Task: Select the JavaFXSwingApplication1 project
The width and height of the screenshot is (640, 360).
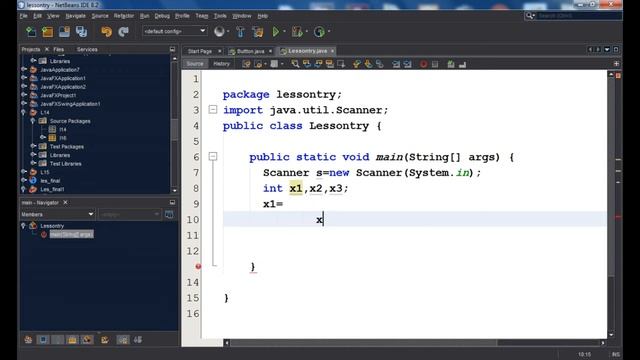Action: (70, 104)
